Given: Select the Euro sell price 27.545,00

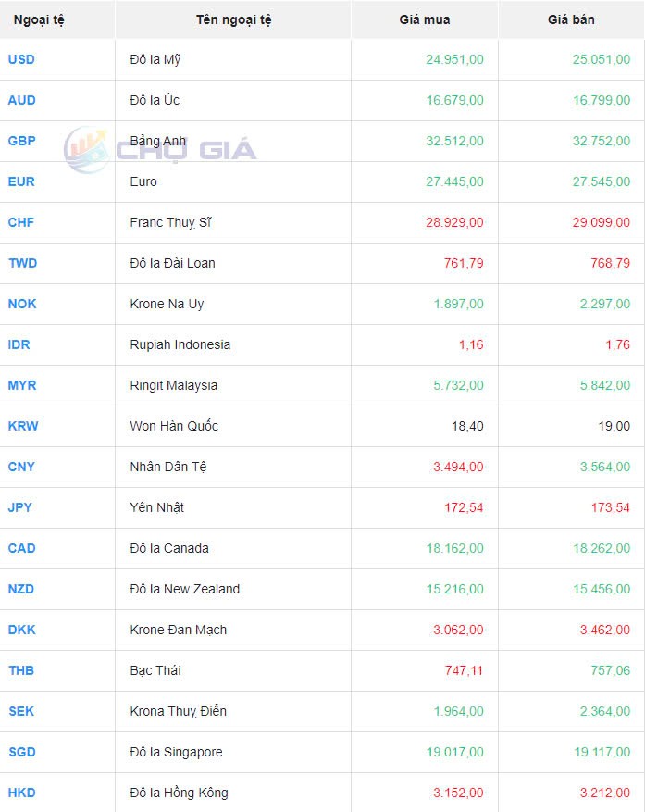Looking at the screenshot, I should point(601,181).
